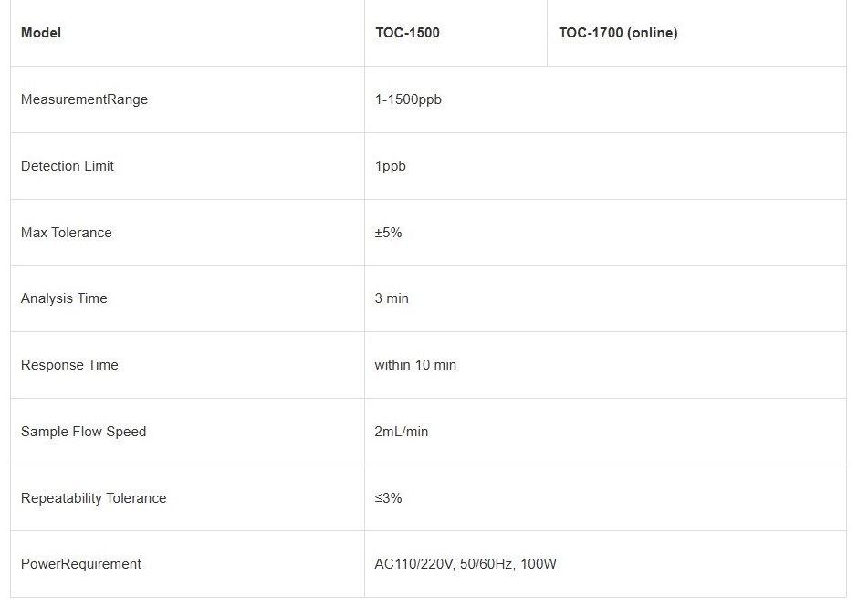858x616 pixels.
Task: Click the Max Tolerance label
Action: point(67,233)
